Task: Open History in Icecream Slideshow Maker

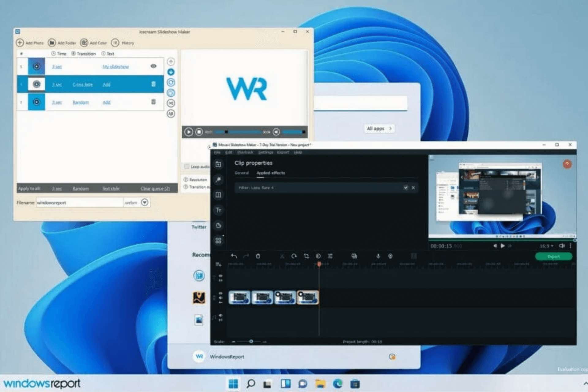Action: tap(123, 43)
